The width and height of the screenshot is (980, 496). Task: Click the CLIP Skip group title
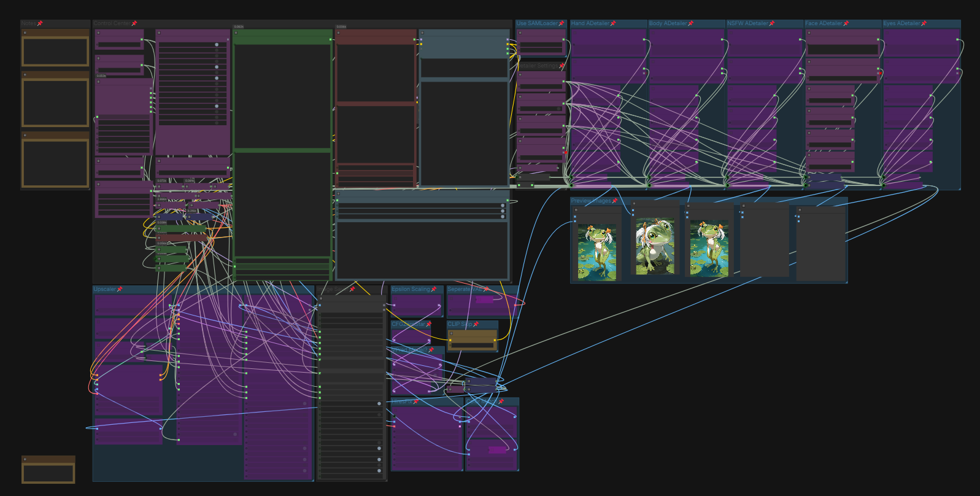click(460, 324)
